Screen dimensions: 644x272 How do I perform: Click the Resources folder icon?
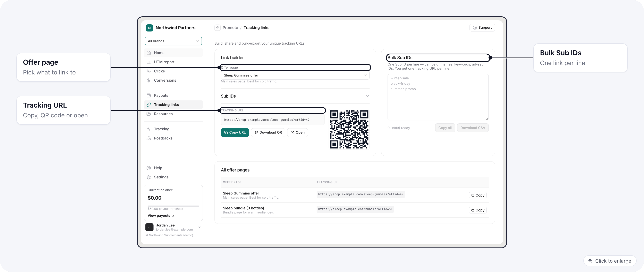click(149, 114)
